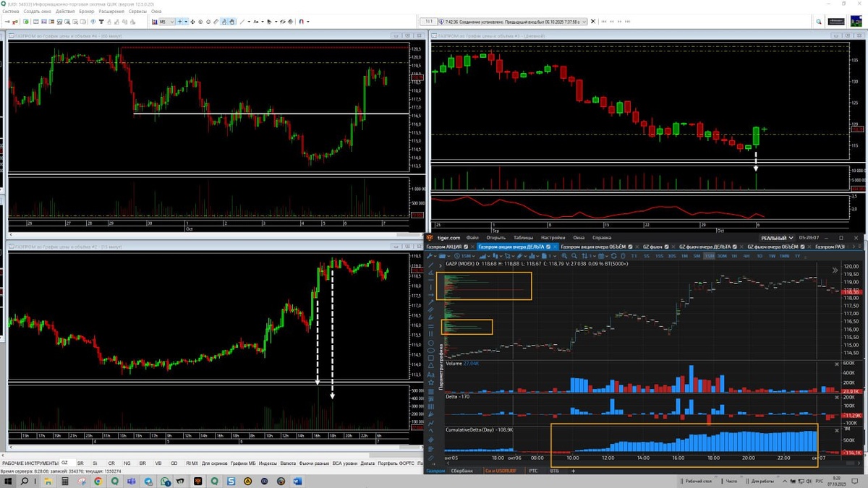The image size is (868, 488).
Task: Open QUIK bottom tab РАБОЧИЕ ИНСТРУМЕНТЫ
Action: [x=30, y=463]
